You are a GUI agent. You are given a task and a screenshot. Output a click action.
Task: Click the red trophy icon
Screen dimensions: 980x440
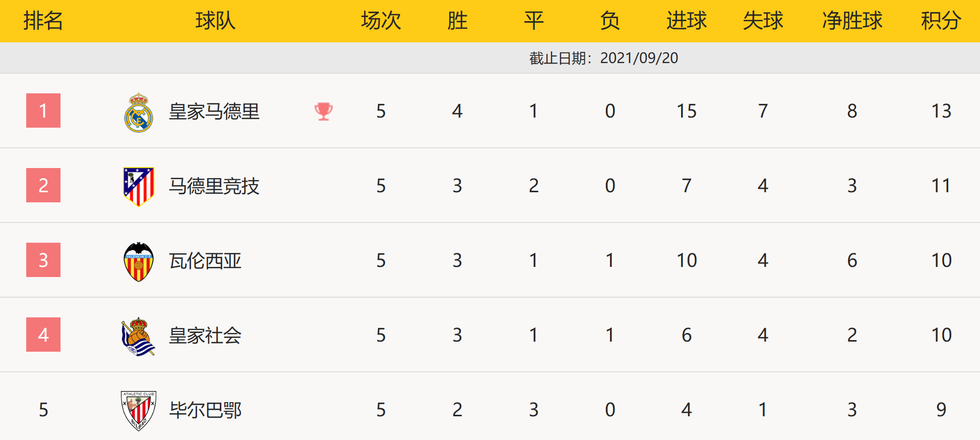324,112
